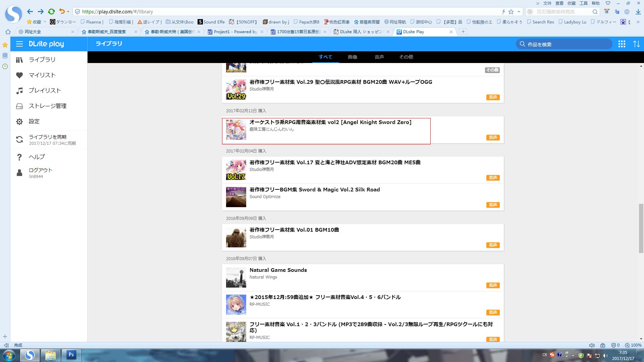Open new tab with plus button
Image resolution: width=644 pixels, height=362 pixels.
pyautogui.click(x=463, y=32)
